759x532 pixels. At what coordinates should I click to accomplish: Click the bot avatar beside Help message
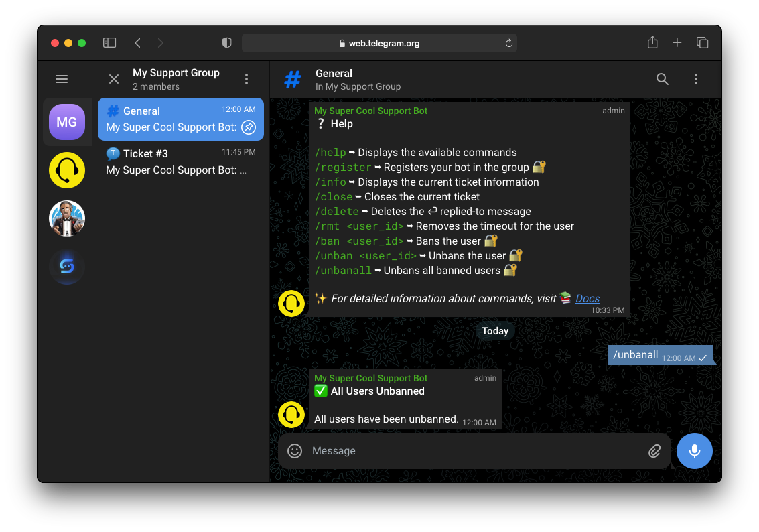click(291, 304)
